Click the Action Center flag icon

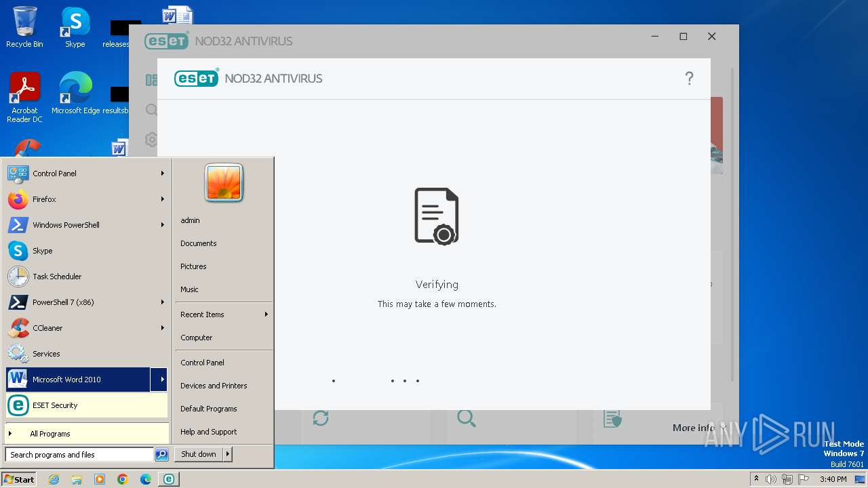coord(804,479)
